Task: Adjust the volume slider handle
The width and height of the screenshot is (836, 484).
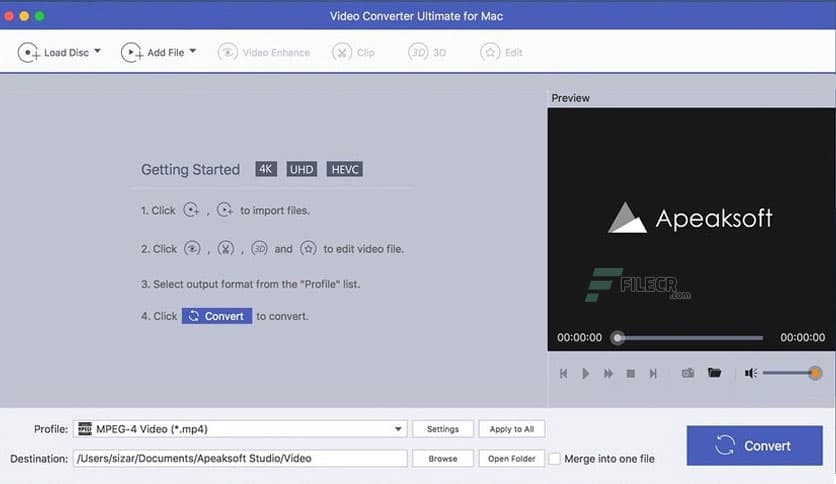Action: coord(815,373)
